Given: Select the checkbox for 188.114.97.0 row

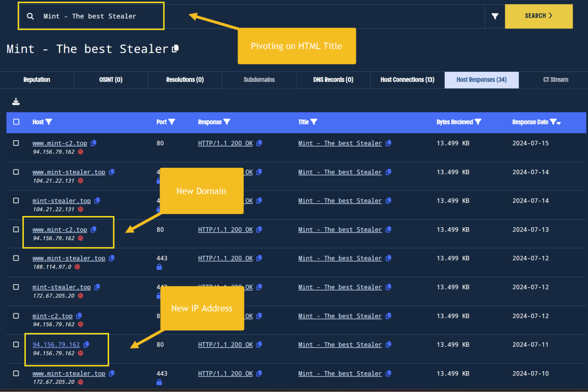Looking at the screenshot, I should [x=16, y=258].
